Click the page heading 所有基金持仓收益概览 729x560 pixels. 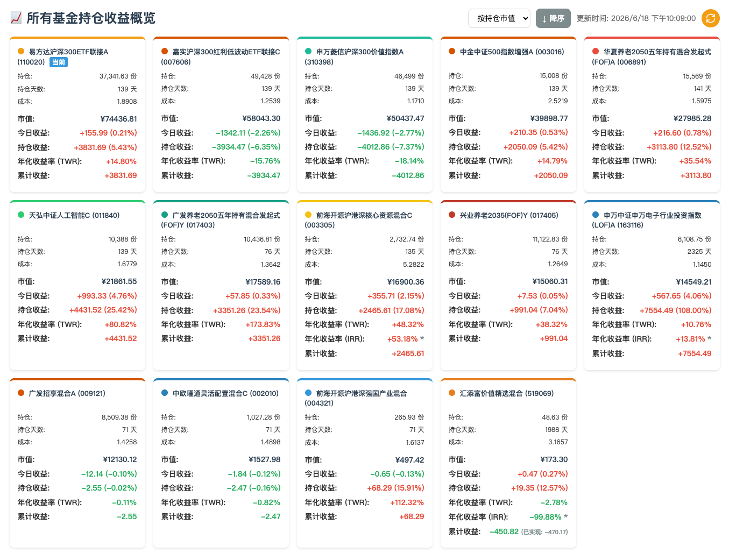tap(91, 18)
